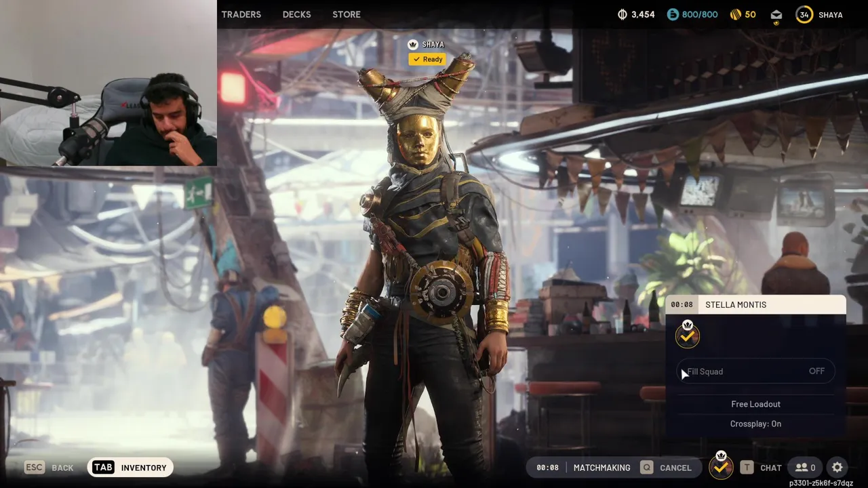The image size is (868, 488).
Task: Open the CHAT button
Action: click(762, 468)
